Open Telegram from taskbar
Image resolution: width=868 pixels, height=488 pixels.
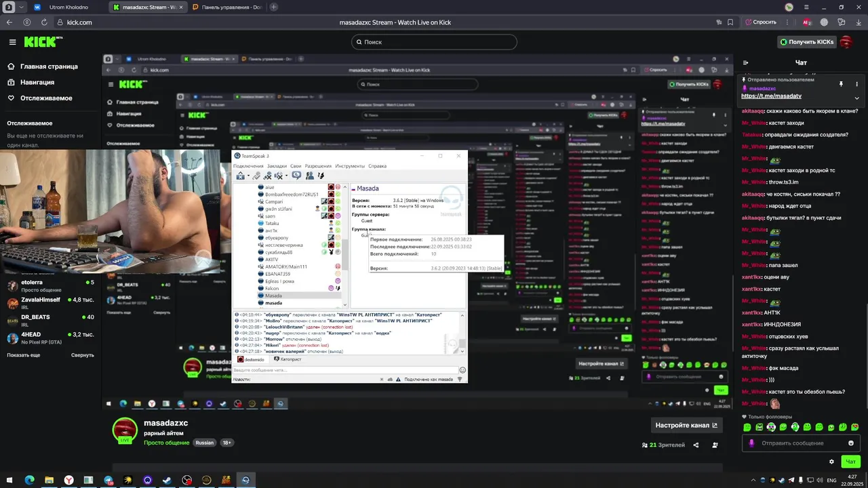click(108, 480)
